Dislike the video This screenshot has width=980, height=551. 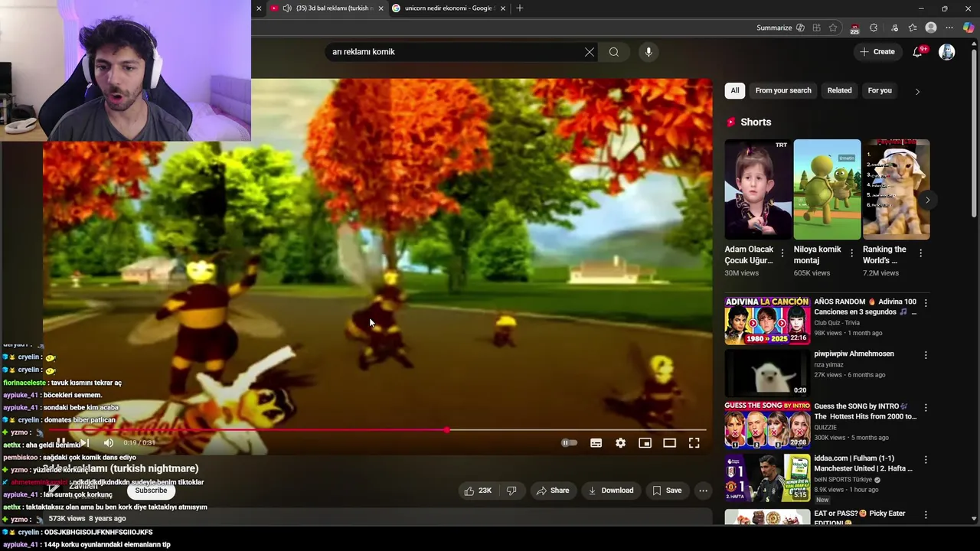tap(511, 491)
